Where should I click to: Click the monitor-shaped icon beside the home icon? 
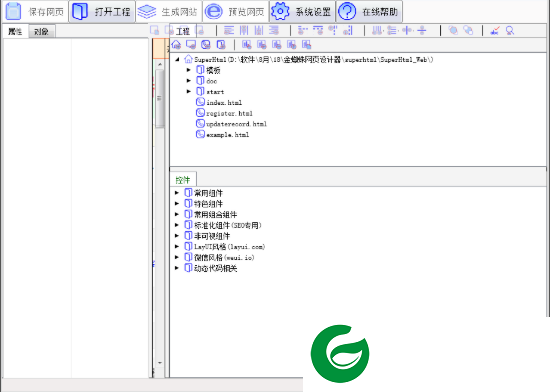191,45
